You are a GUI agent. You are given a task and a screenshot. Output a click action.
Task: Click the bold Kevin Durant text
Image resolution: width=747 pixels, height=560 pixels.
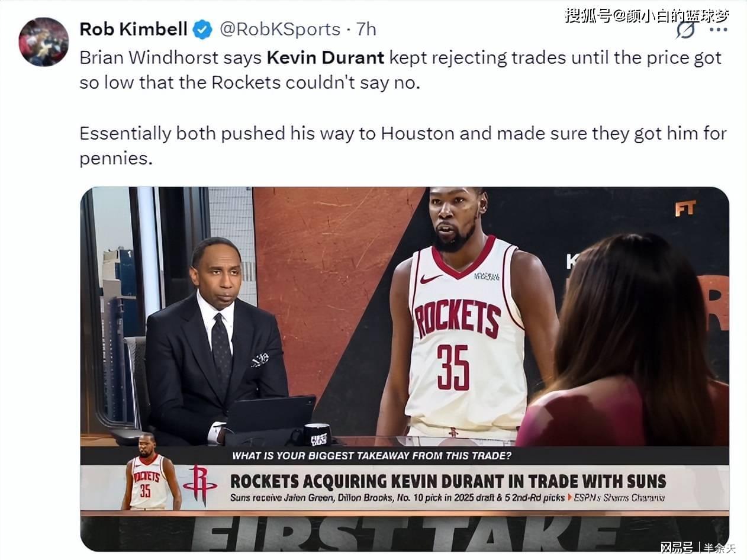tap(326, 58)
